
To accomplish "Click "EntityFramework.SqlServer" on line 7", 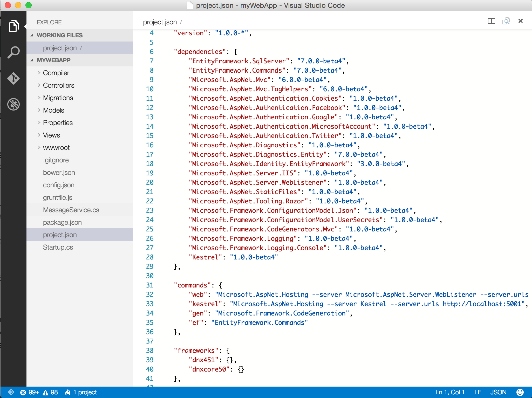I will (x=239, y=61).
